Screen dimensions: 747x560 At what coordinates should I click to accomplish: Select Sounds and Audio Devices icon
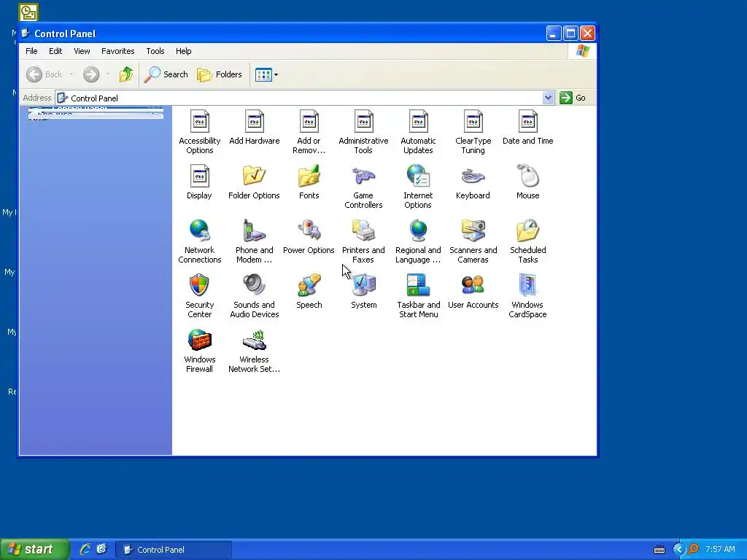(x=254, y=285)
